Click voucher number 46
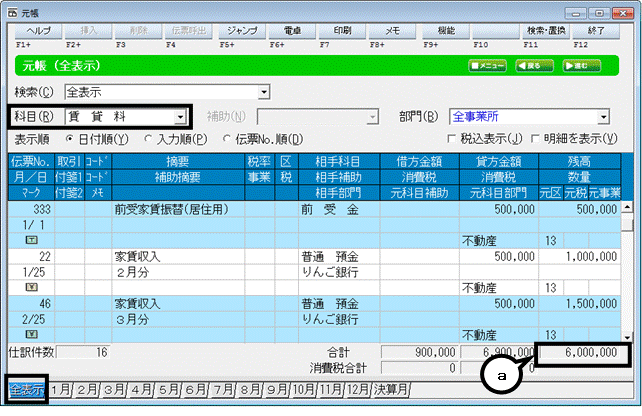The image size is (642, 416). click(x=32, y=303)
